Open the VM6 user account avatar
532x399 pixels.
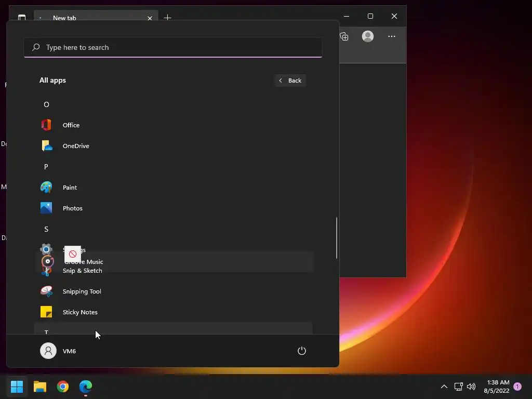tap(48, 351)
